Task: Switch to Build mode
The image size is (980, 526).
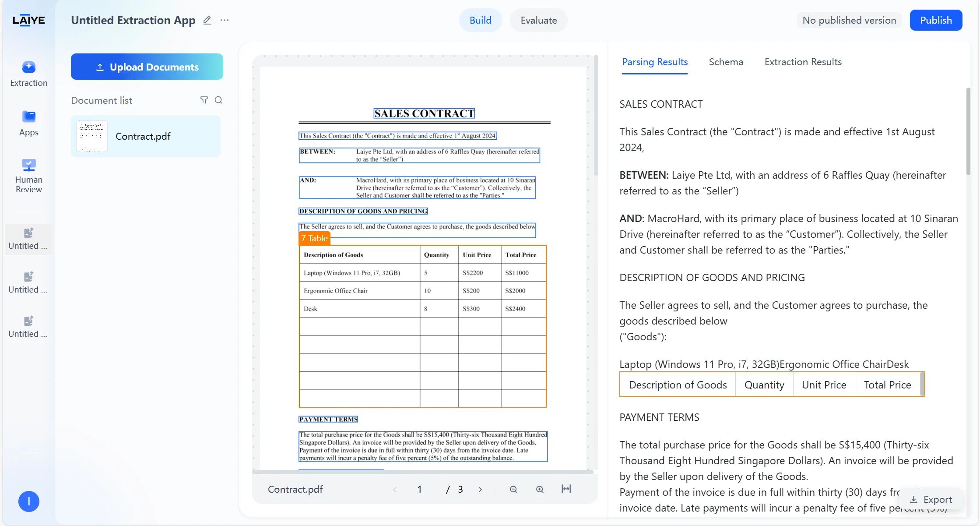Action: click(480, 20)
